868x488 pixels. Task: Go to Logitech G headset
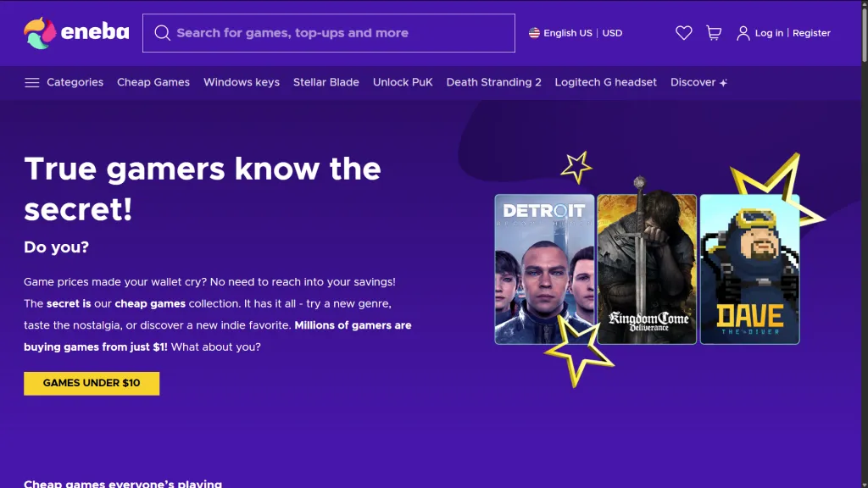605,82
